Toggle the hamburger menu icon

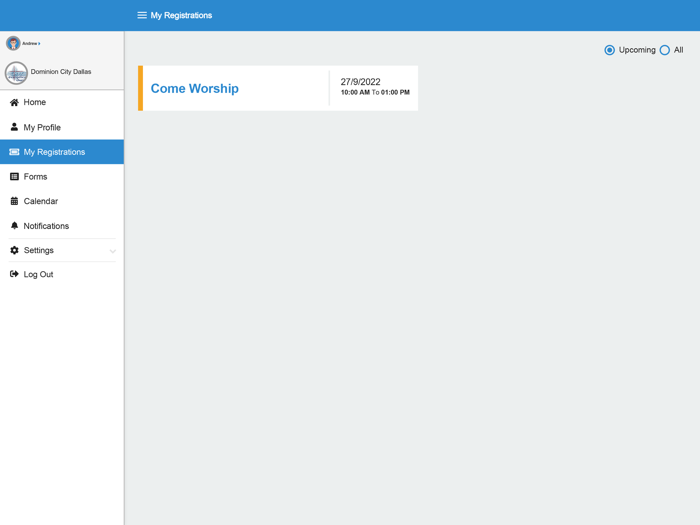(142, 15)
